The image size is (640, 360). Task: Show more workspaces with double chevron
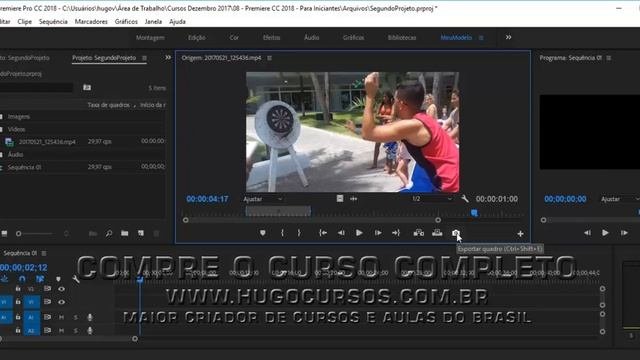pyautogui.click(x=508, y=37)
